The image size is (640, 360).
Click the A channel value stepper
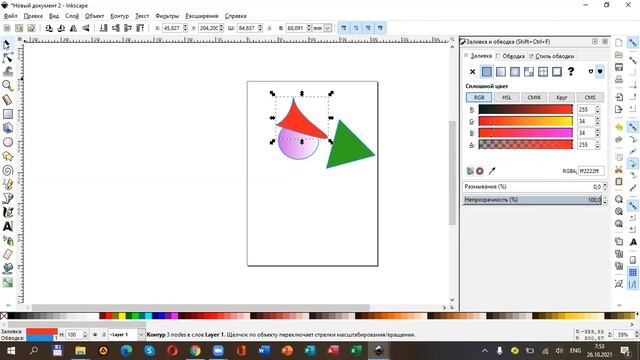point(598,145)
